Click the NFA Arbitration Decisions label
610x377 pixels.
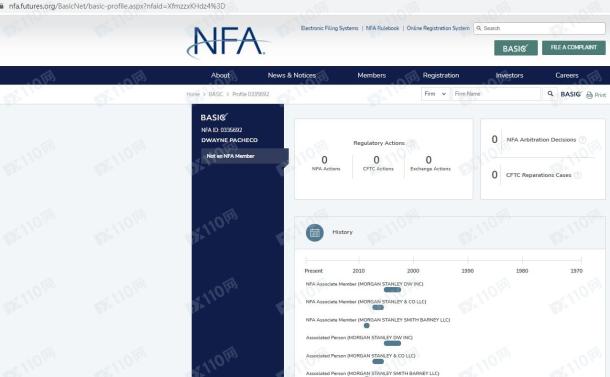coord(541,140)
